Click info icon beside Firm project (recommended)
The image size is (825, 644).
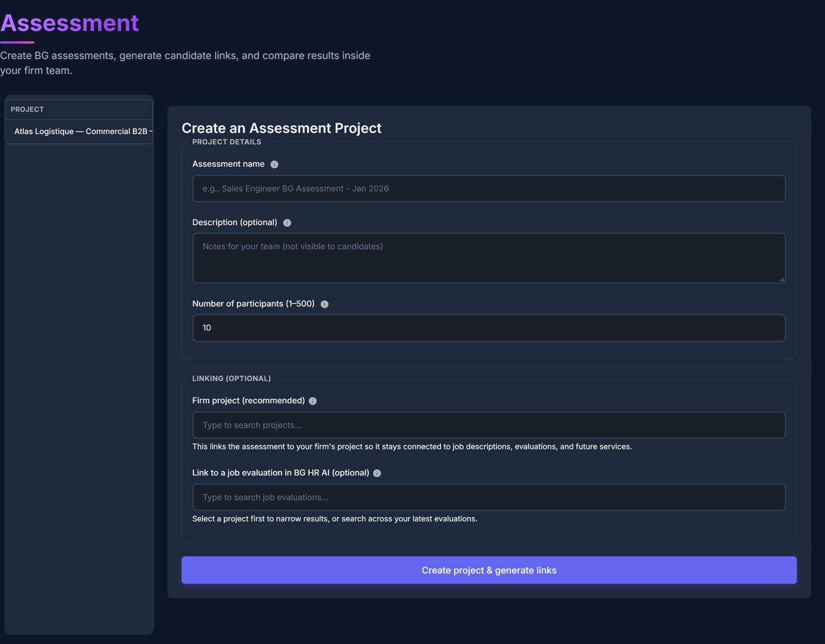(312, 401)
